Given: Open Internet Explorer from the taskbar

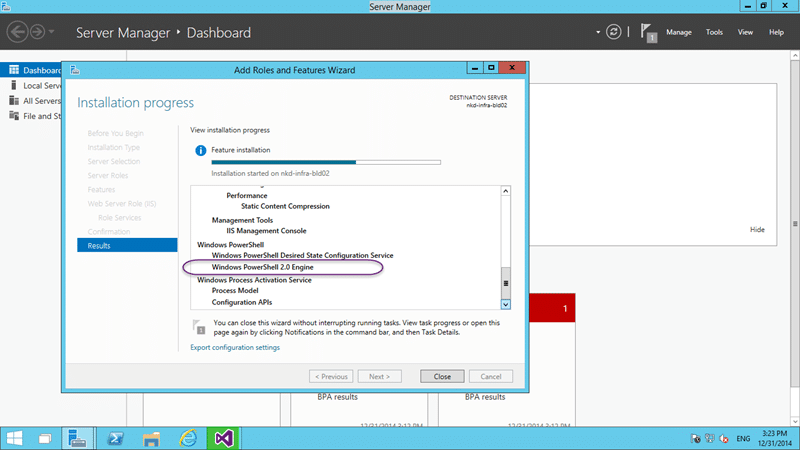Looking at the screenshot, I should tap(188, 438).
